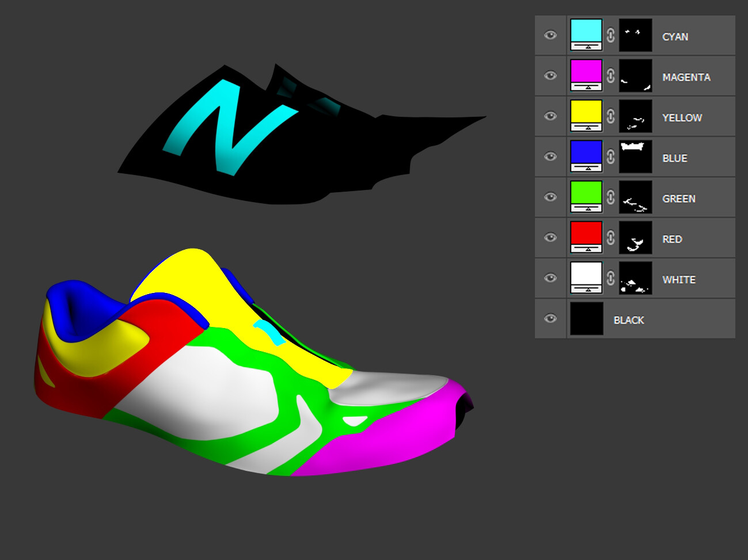
Task: Select the CYAN layer's mask thumbnail
Action: [636, 35]
